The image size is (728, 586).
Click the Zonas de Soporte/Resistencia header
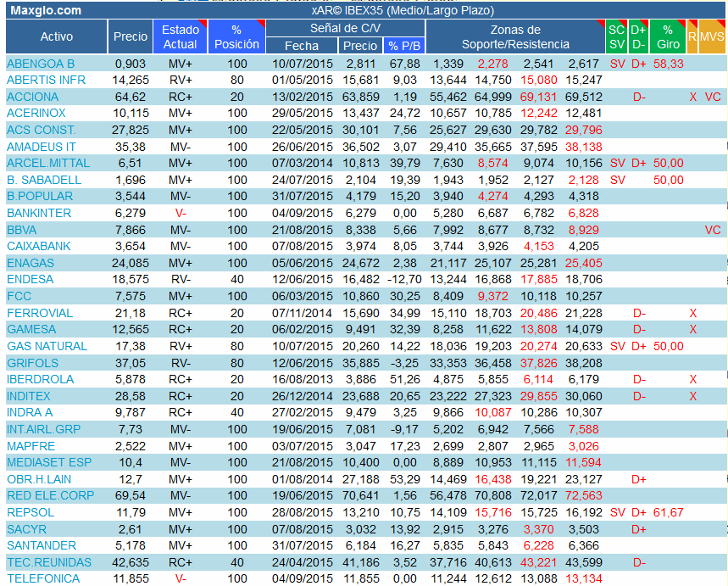515,36
